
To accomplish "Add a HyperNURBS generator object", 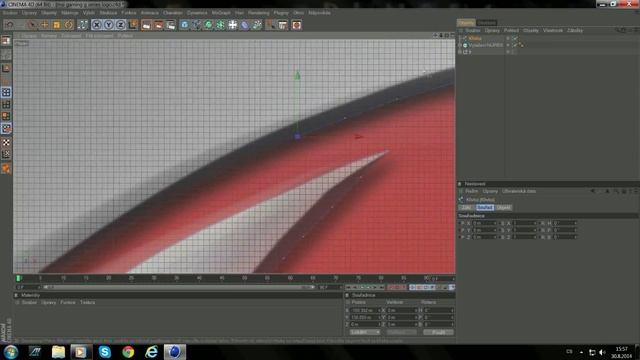I will 209,25.
